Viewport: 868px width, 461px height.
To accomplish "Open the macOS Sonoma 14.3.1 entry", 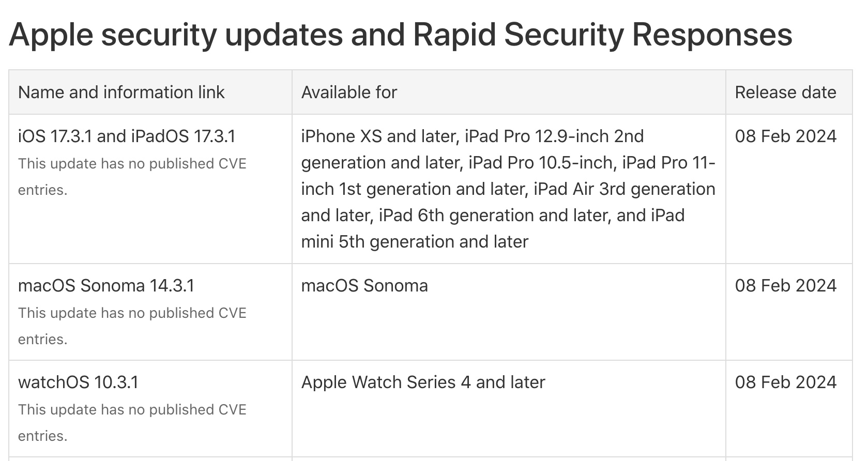I will [106, 286].
